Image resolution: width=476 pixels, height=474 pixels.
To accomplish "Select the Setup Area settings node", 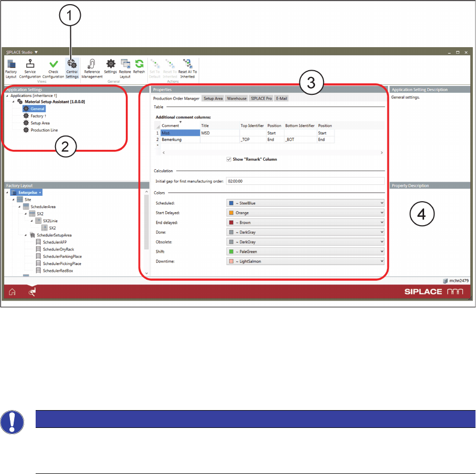I will tap(36, 123).
